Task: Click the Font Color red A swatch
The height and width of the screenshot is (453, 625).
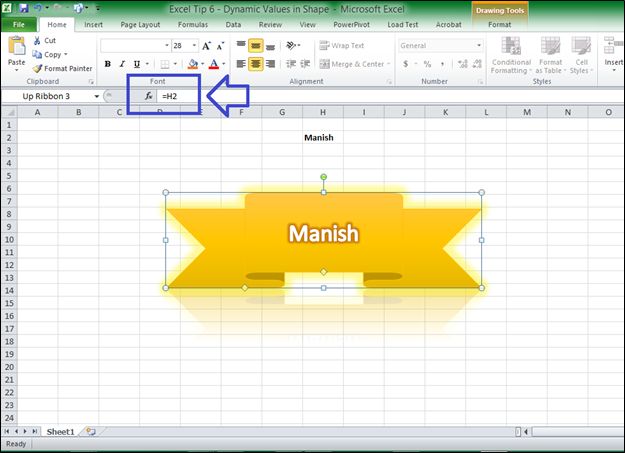Action: (214, 64)
